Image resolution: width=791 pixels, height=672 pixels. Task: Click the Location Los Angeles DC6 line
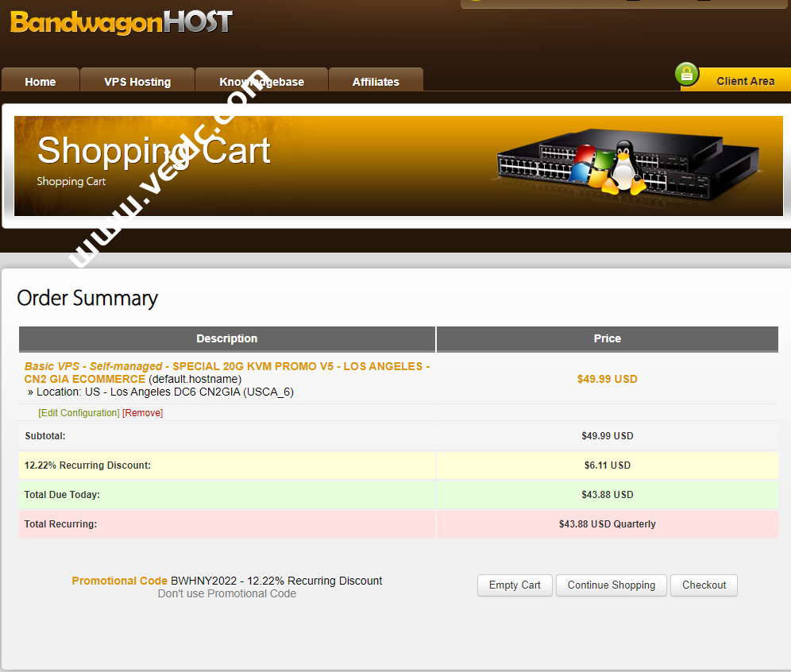(160, 392)
